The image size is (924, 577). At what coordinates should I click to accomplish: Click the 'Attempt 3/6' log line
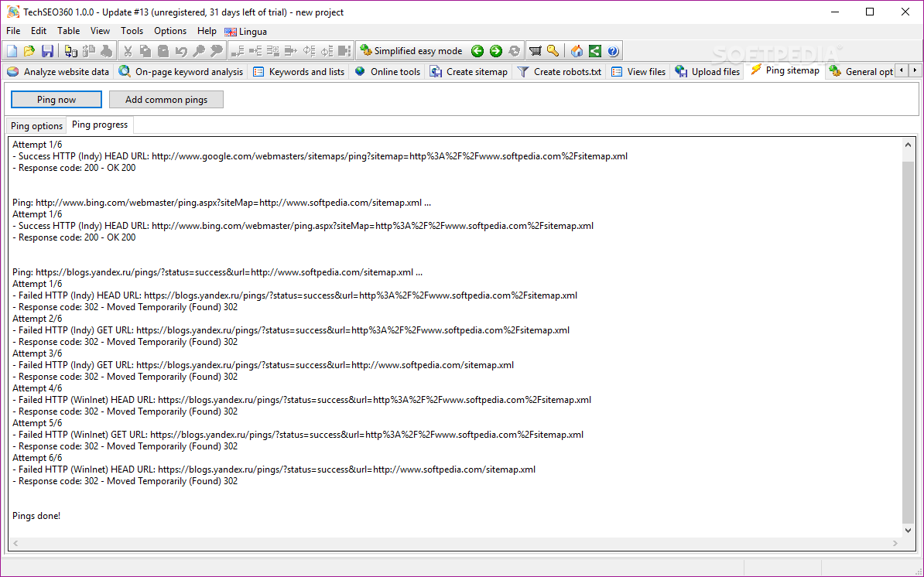point(37,353)
